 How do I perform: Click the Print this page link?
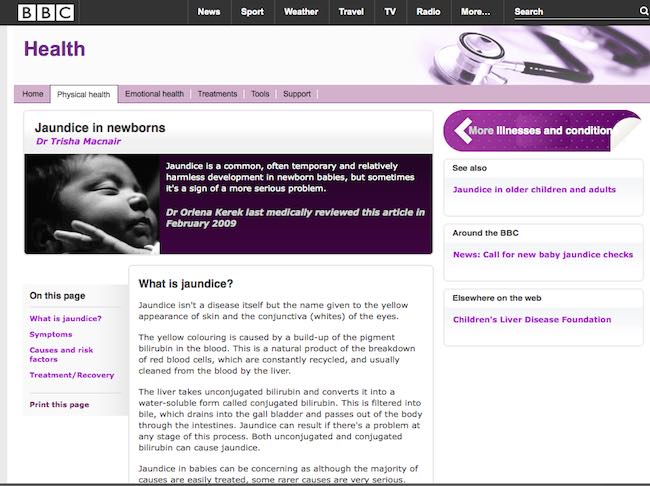[59, 405]
